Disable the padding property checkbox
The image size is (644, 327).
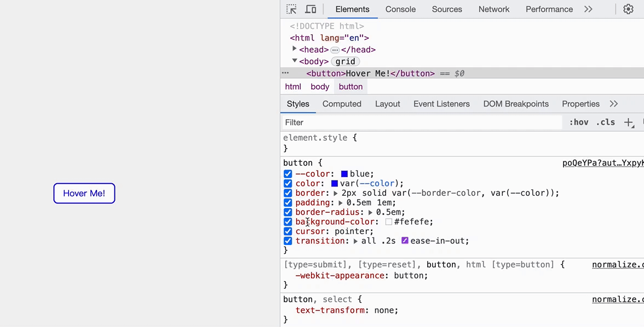point(288,203)
